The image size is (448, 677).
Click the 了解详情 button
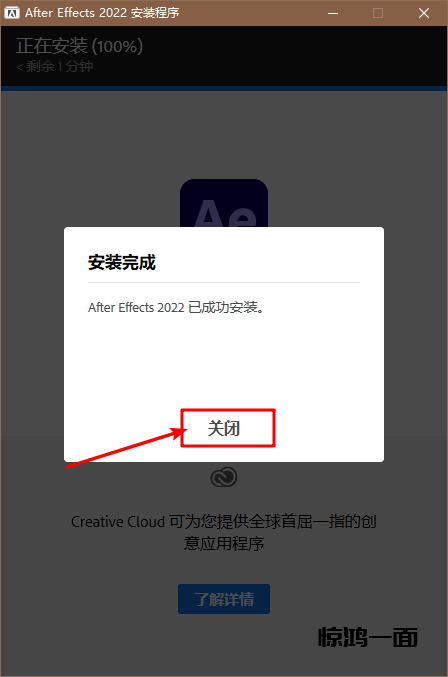(x=224, y=599)
